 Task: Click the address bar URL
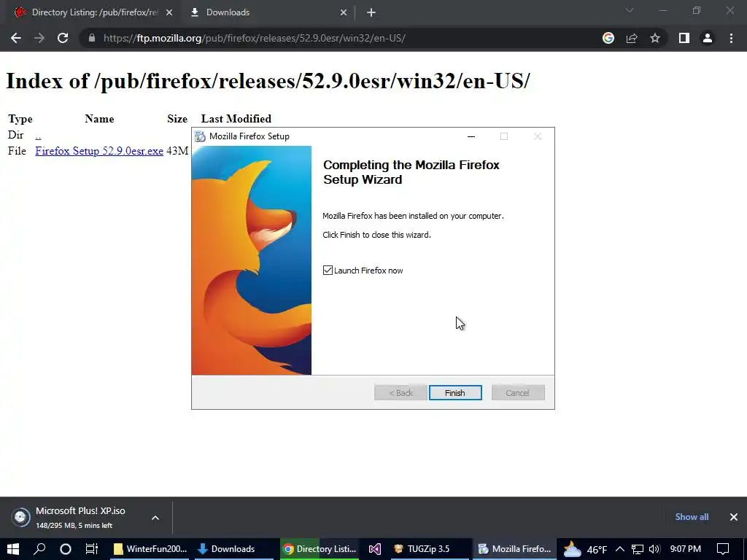[x=255, y=38]
